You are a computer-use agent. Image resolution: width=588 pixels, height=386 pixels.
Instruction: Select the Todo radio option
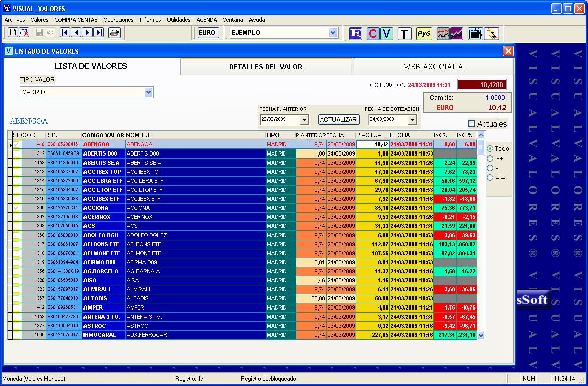pyautogui.click(x=490, y=149)
